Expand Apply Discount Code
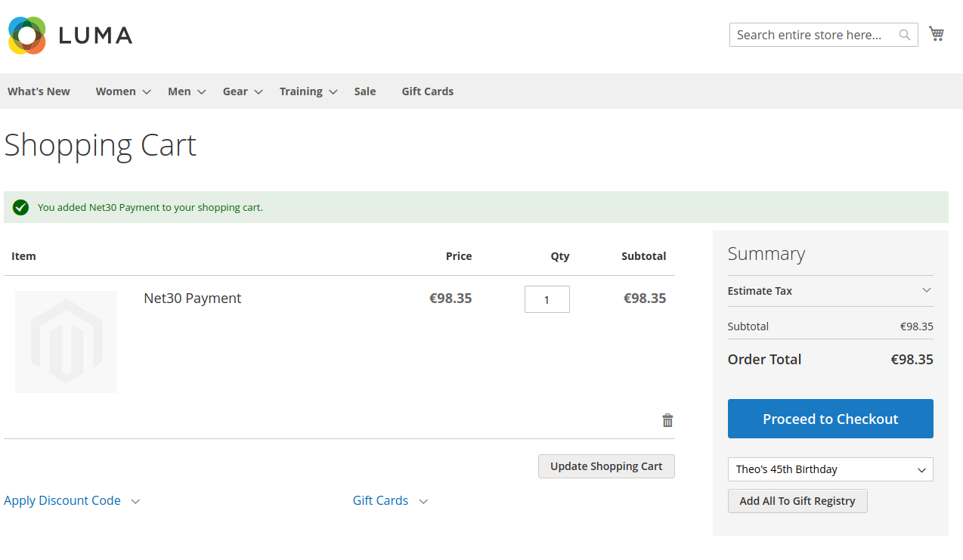The image size is (963, 560). point(72,500)
